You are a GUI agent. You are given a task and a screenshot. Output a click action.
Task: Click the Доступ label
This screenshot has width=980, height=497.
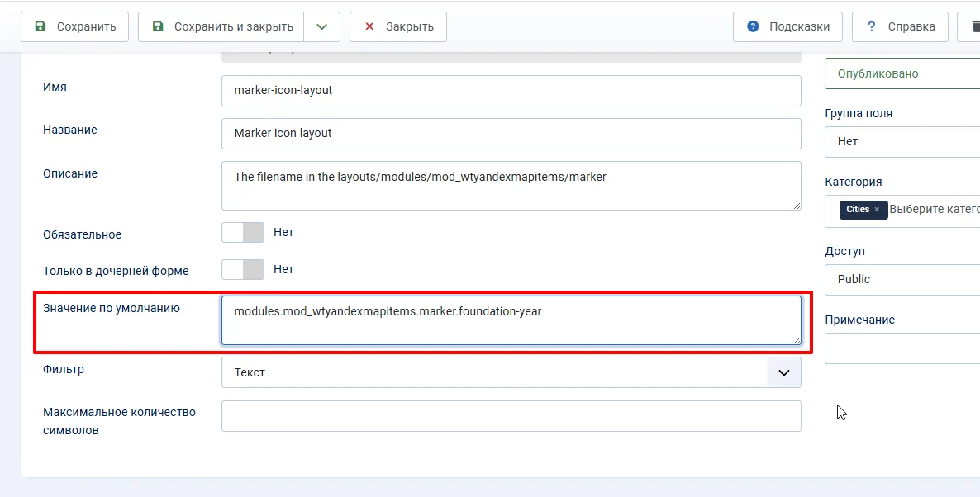pyautogui.click(x=845, y=251)
